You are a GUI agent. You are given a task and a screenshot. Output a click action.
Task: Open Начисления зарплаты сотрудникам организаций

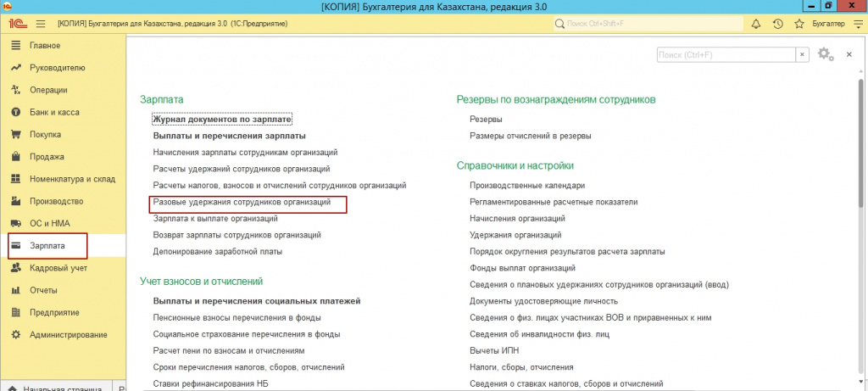tap(245, 153)
